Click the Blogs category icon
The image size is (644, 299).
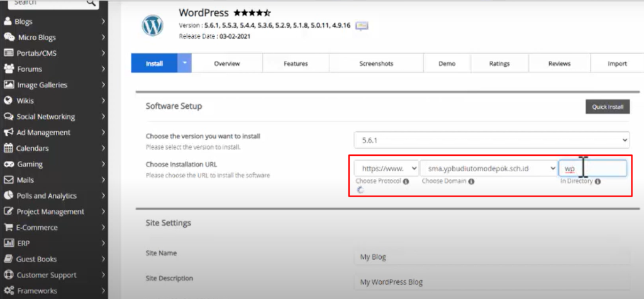point(8,22)
